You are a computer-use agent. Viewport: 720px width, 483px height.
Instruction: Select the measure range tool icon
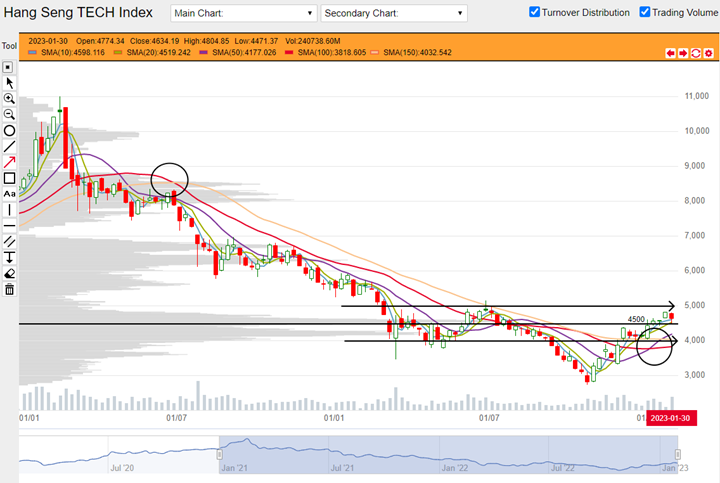click(x=9, y=258)
